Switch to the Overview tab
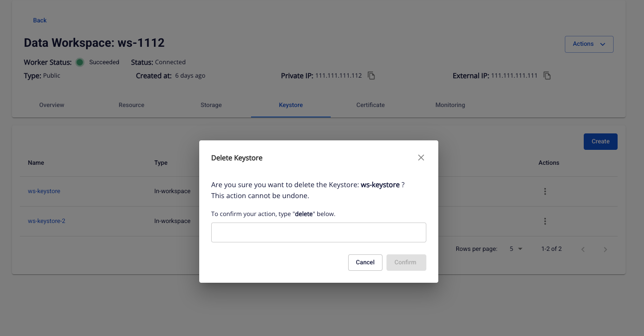This screenshot has width=644, height=336. pos(52,105)
